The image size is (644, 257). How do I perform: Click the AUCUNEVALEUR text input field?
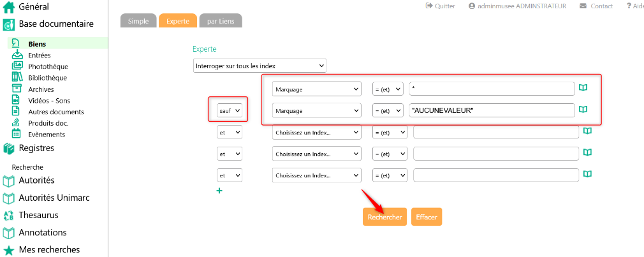click(x=492, y=110)
